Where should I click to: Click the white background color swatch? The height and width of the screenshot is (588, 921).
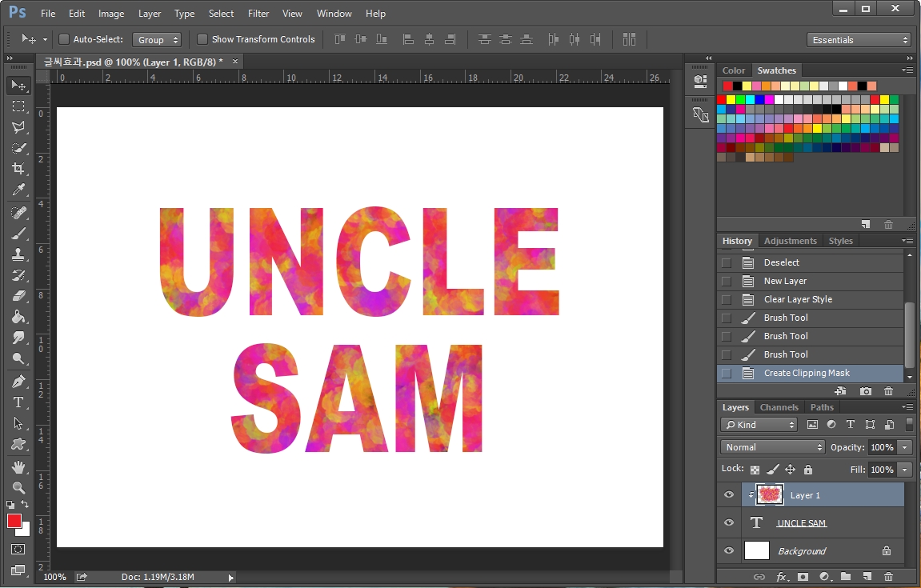click(25, 530)
